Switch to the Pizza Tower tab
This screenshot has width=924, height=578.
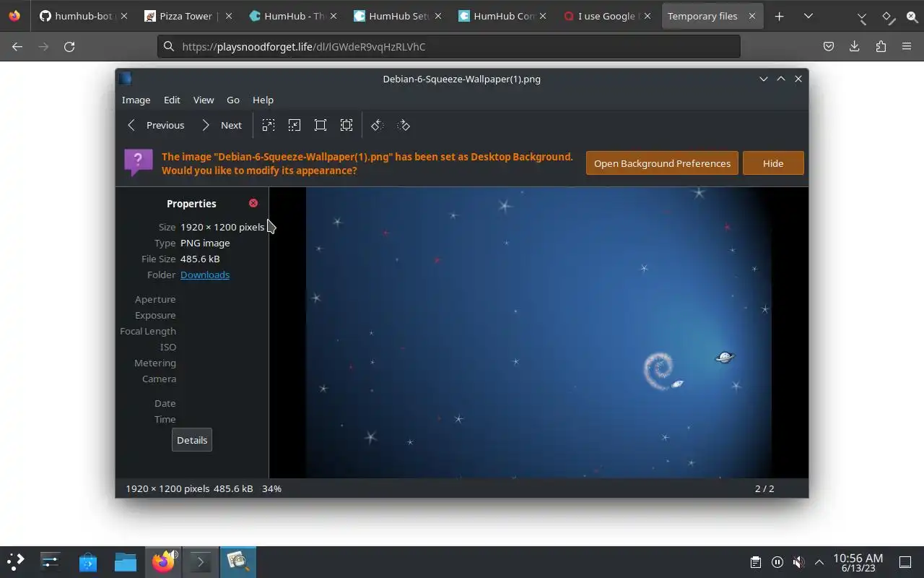[x=187, y=16]
